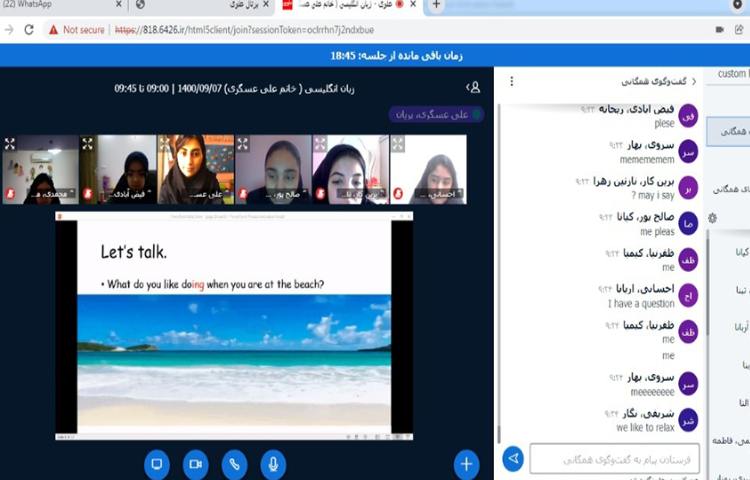750x480 pixels.
Task: Toggle the user list panel icon
Action: [x=473, y=88]
